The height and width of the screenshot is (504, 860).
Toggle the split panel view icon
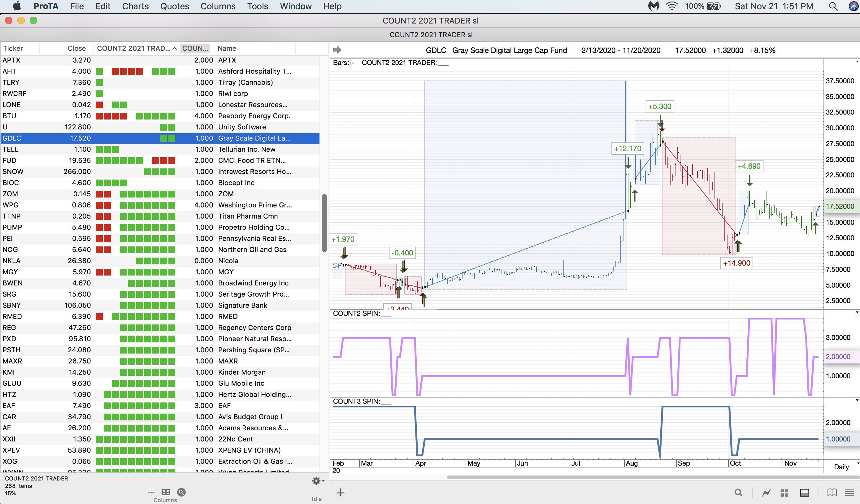point(804,493)
